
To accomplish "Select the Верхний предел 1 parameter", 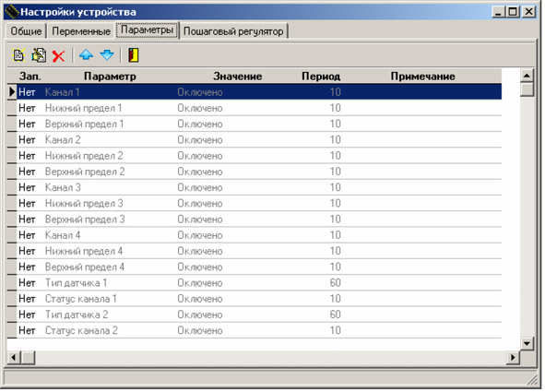I will 85,125.
